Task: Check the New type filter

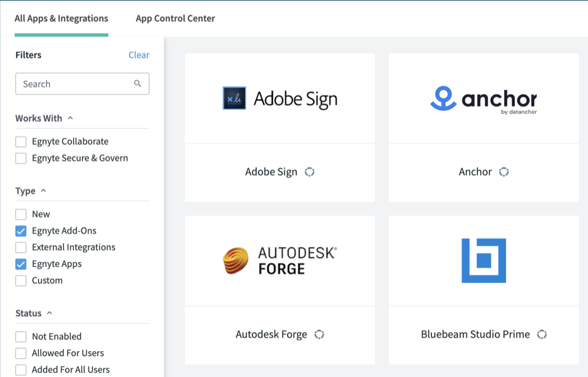Action: pyautogui.click(x=21, y=214)
